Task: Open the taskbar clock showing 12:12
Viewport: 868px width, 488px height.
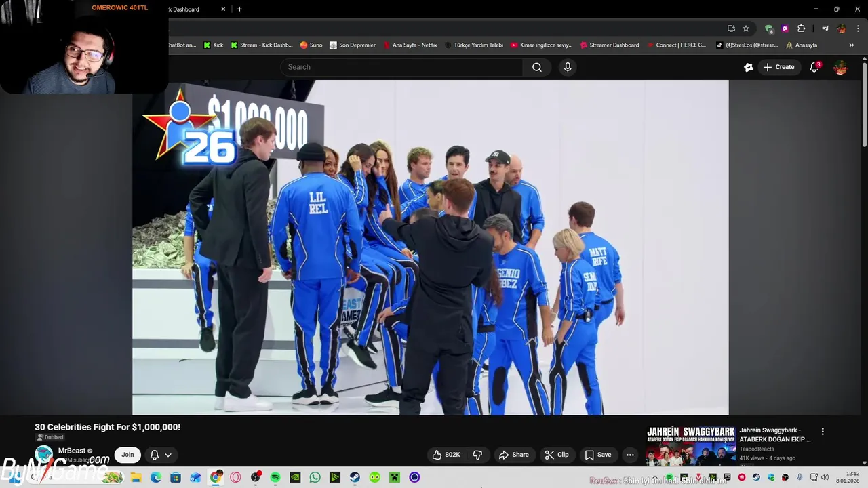Action: (x=848, y=477)
